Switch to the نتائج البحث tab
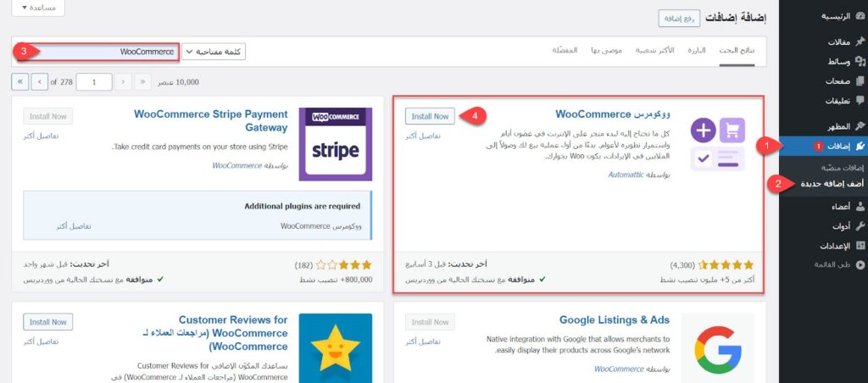868x383 pixels. point(737,50)
